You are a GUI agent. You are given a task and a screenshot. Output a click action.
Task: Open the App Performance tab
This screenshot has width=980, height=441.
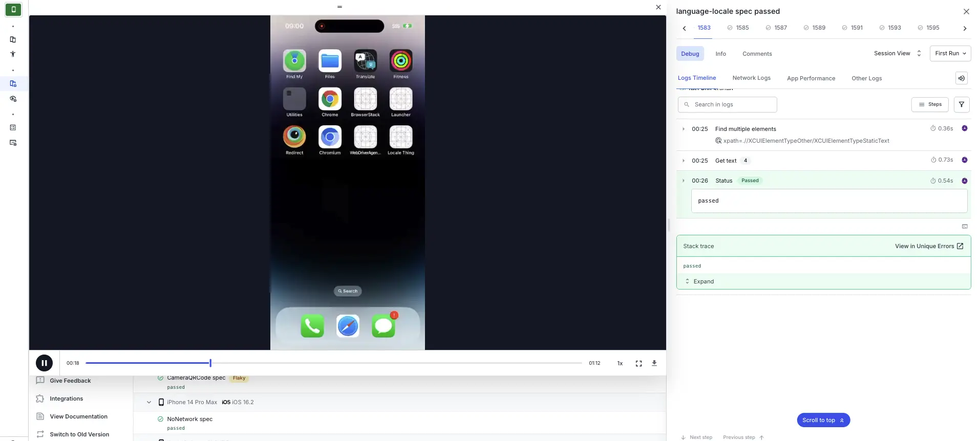click(811, 78)
